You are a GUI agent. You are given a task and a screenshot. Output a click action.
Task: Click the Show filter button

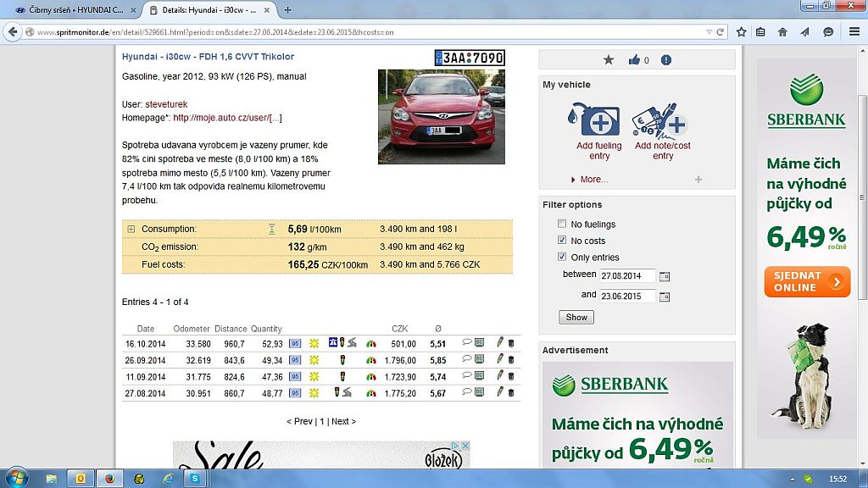(x=576, y=317)
